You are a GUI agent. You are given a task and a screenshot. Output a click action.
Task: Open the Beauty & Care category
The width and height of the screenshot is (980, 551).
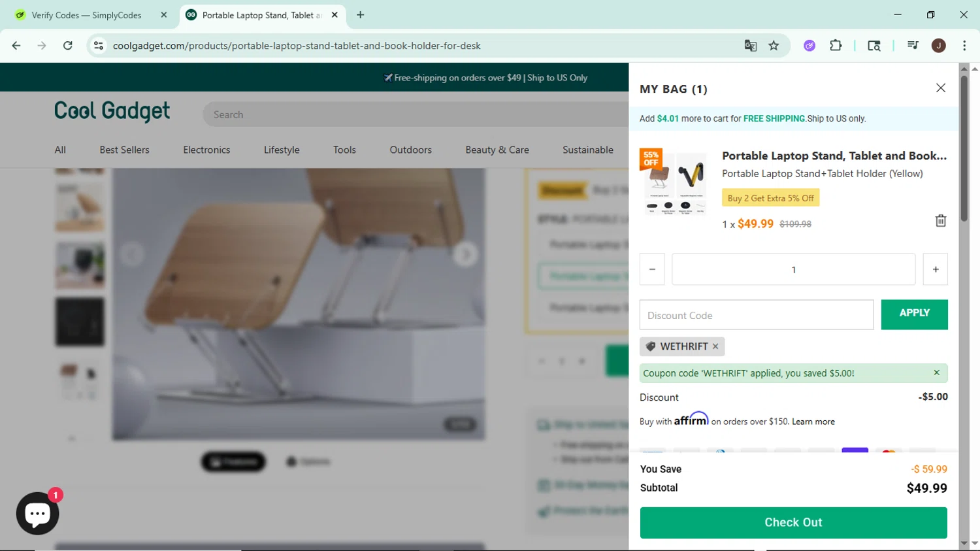497,150
